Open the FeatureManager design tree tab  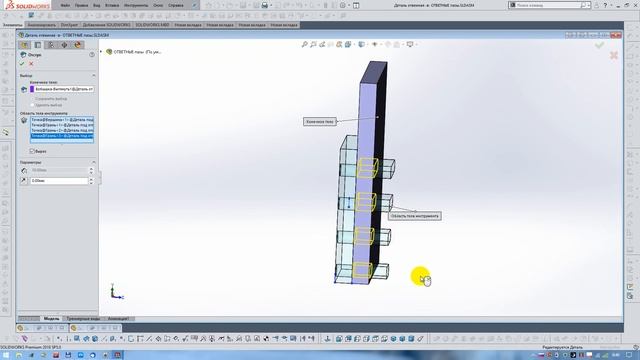[x=24, y=45]
